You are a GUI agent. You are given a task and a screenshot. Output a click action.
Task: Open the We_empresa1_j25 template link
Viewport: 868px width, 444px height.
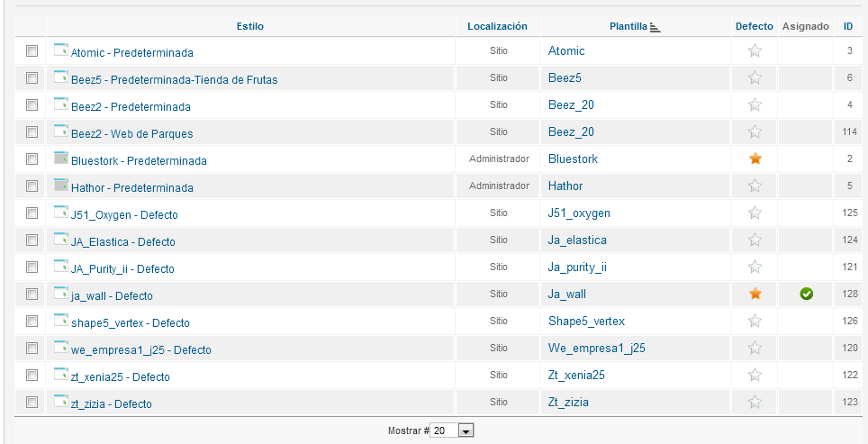(597, 349)
